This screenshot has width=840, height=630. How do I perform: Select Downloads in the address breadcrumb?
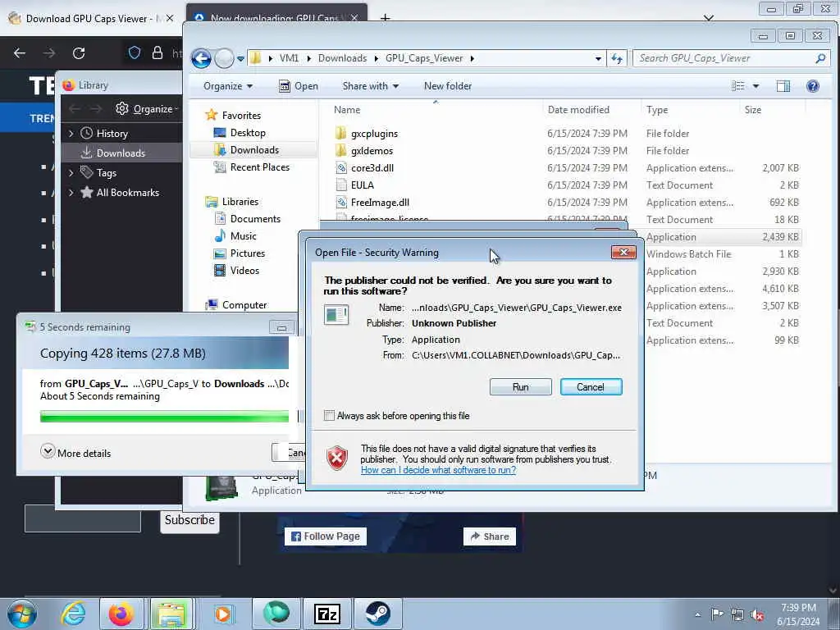(342, 58)
